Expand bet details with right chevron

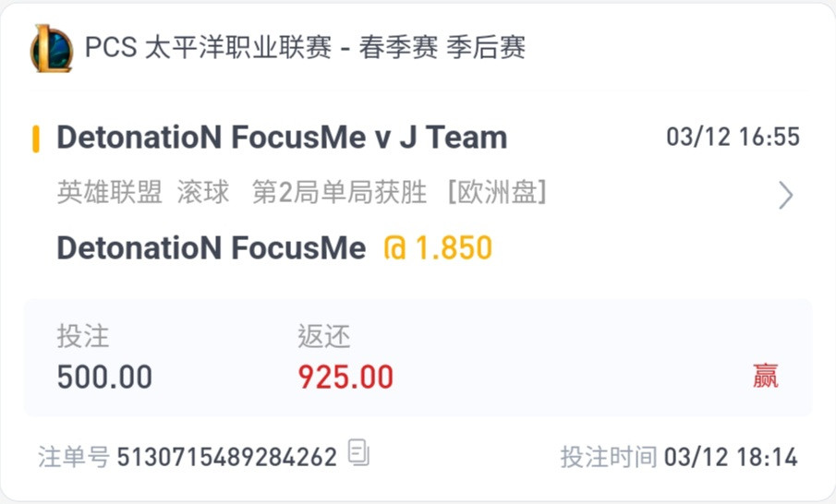tap(786, 195)
